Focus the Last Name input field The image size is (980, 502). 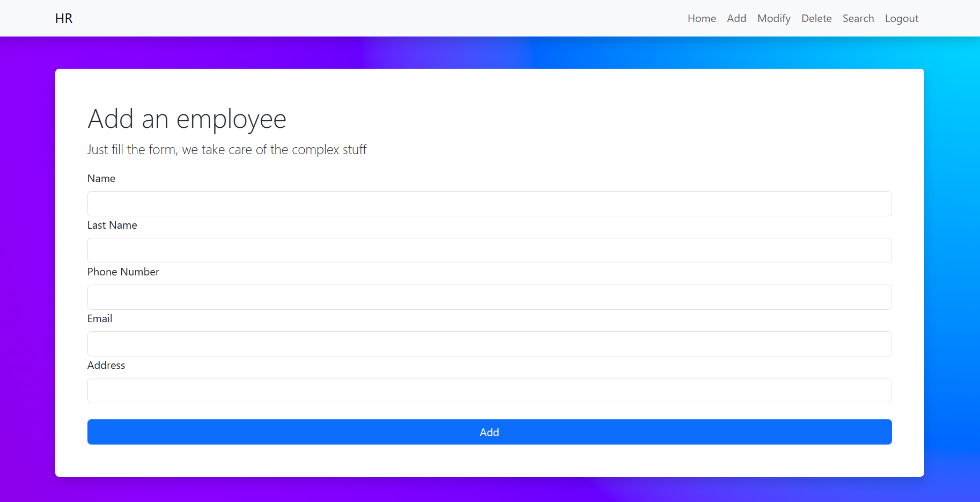coord(489,250)
